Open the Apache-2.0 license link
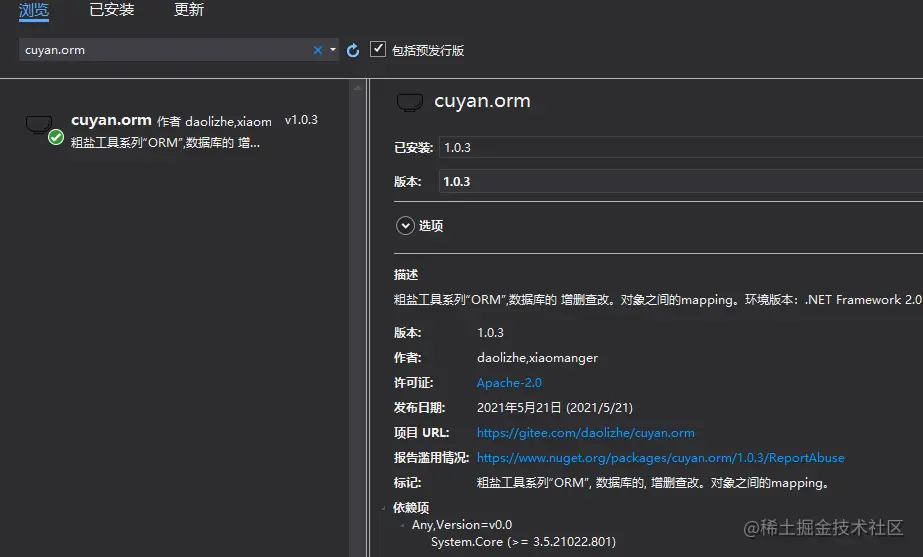 [x=509, y=383]
